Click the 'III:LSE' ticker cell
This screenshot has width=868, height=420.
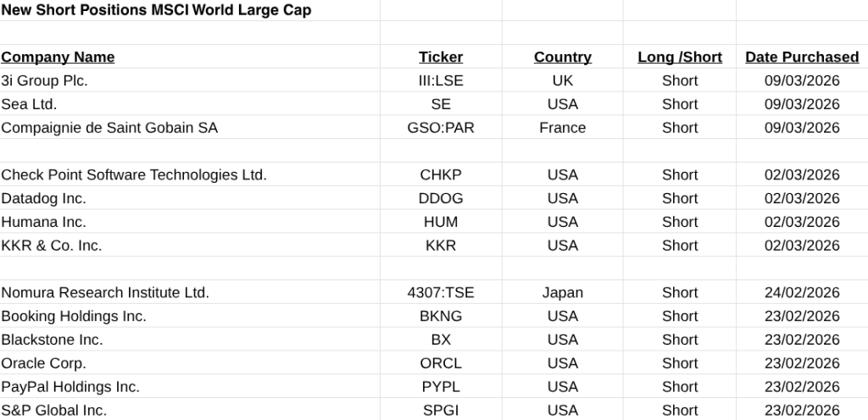pos(441,80)
